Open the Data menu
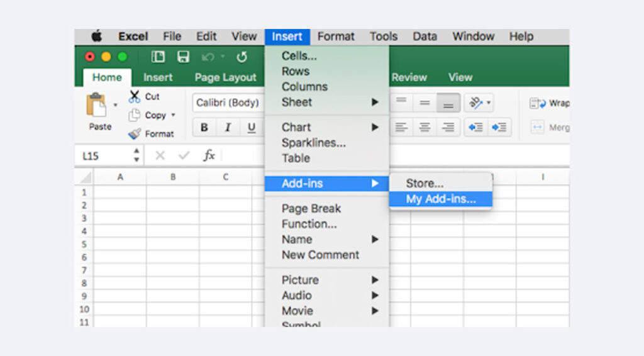The height and width of the screenshot is (356, 644). [x=425, y=36]
